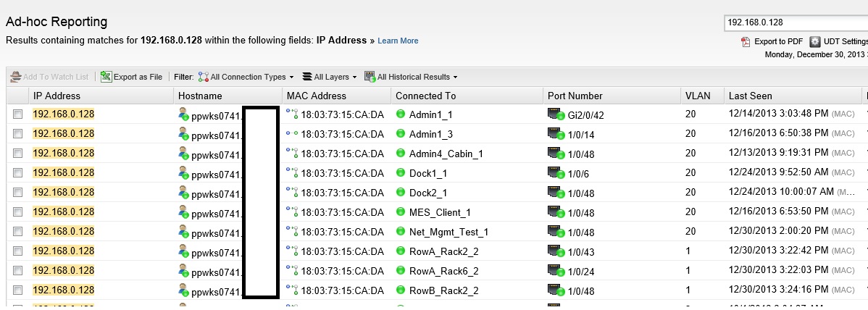Viewport: 868px width, 310px height.
Task: Sort by Last Seen column header
Action: coord(793,96)
